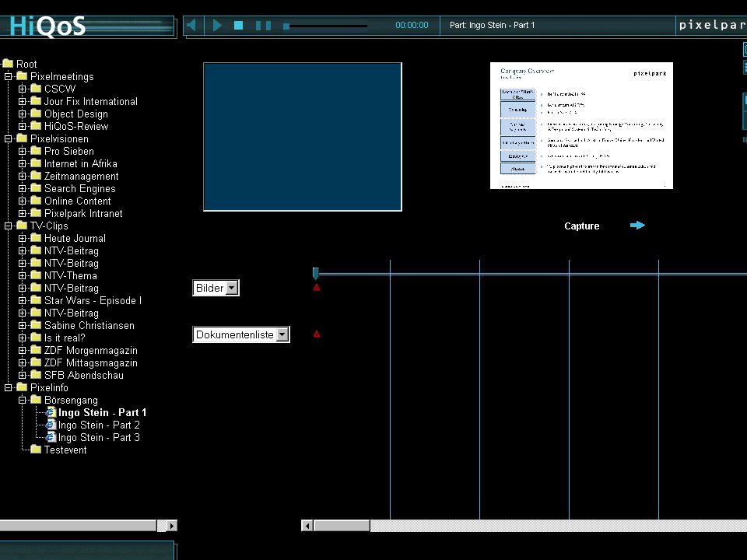Select the 'NTV-Thema' tree entry
Image resolution: width=747 pixels, height=560 pixels.
pos(71,275)
